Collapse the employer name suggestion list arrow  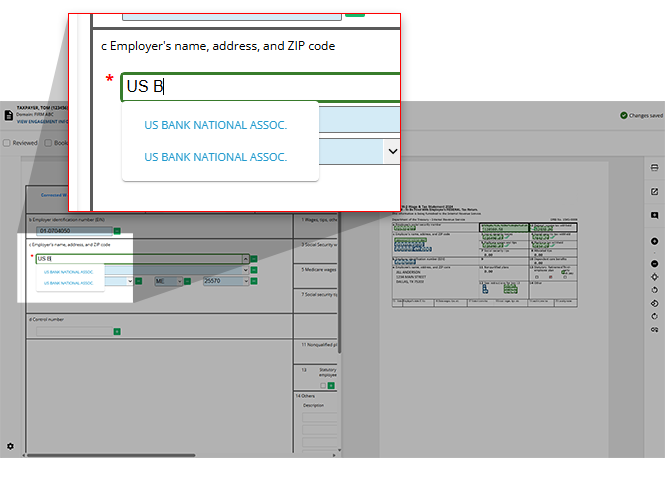click(x=246, y=258)
